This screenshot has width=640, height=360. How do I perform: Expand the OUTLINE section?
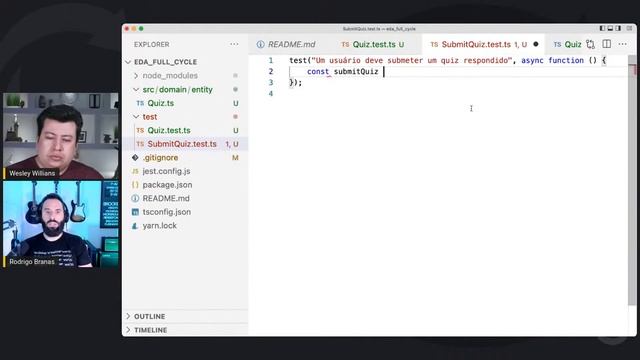click(128, 316)
